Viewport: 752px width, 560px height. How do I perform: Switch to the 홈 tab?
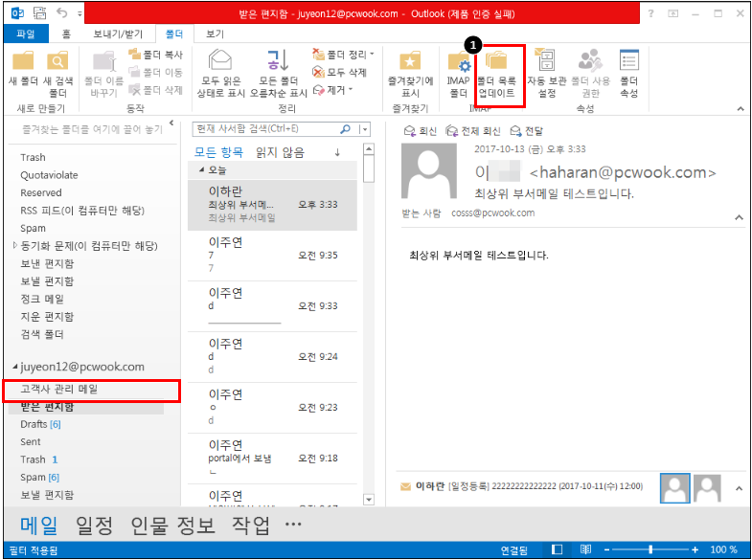coord(66,34)
